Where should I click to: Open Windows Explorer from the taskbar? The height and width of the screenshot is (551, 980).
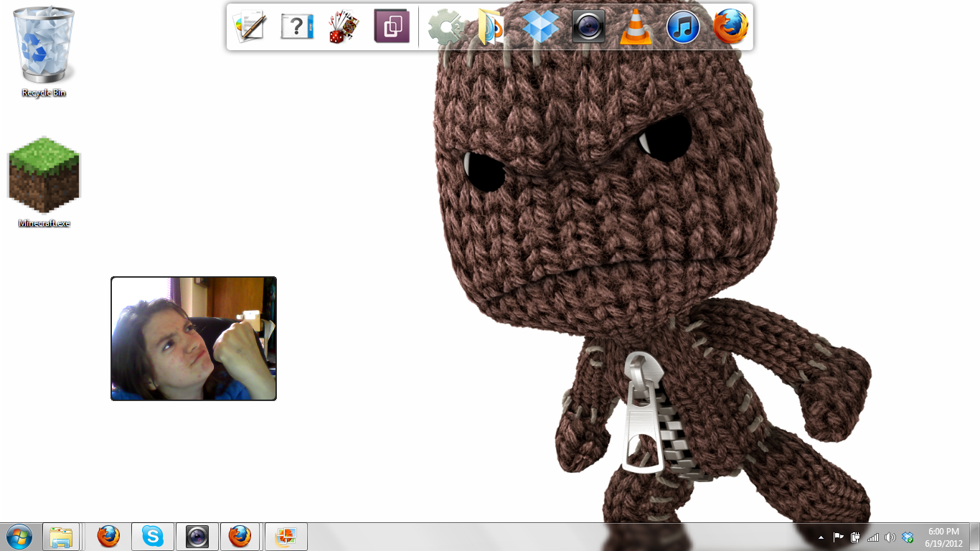click(61, 537)
